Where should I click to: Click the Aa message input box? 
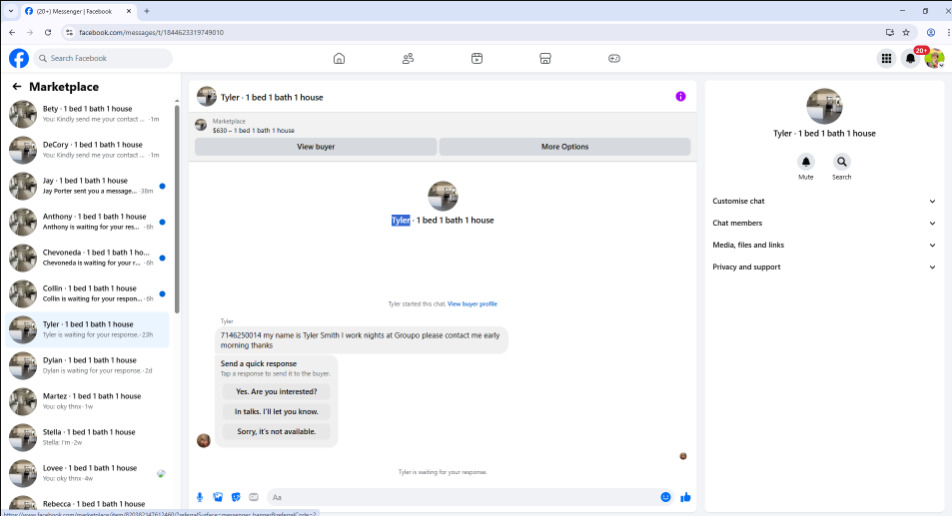tap(463, 497)
